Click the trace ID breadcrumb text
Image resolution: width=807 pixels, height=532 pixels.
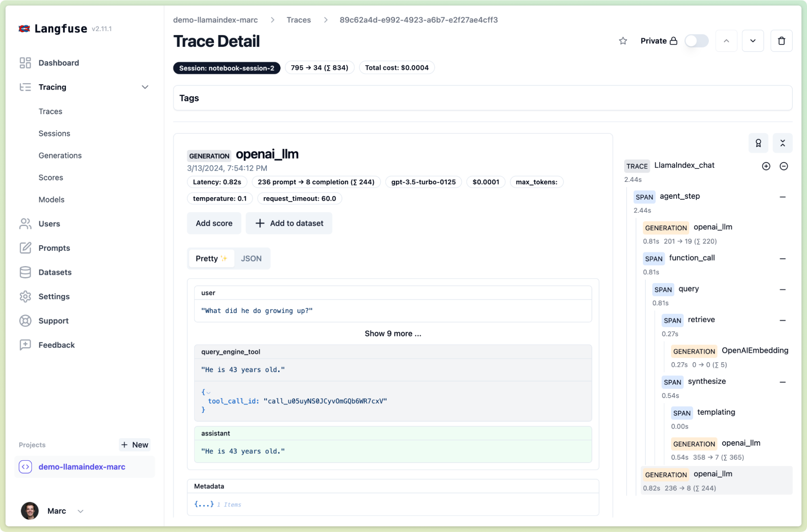click(x=419, y=20)
